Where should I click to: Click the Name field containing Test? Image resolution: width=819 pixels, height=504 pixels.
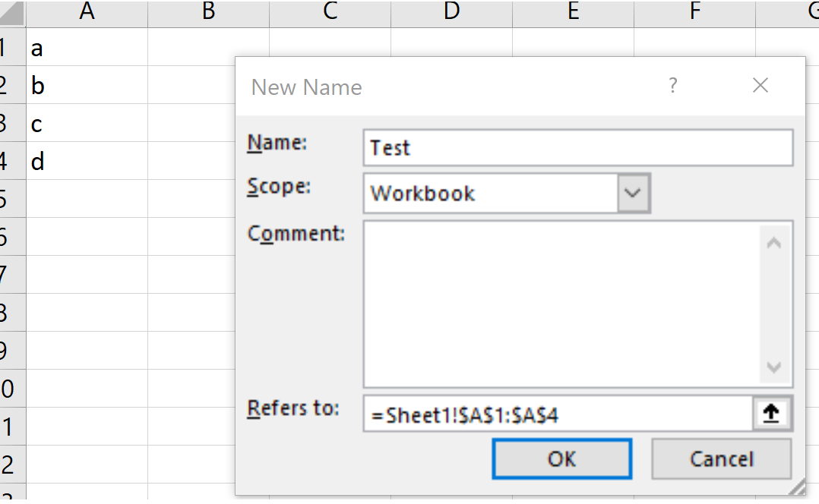tap(577, 148)
